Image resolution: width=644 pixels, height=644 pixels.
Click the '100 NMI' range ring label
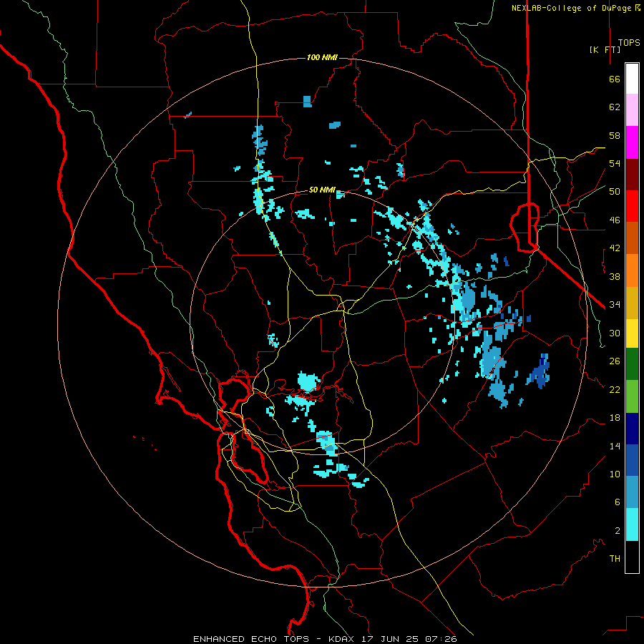pyautogui.click(x=322, y=57)
